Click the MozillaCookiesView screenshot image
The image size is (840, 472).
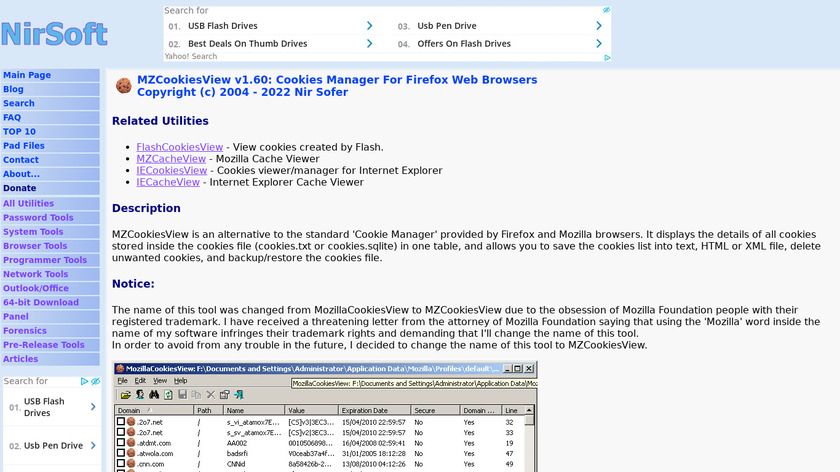pos(325,417)
